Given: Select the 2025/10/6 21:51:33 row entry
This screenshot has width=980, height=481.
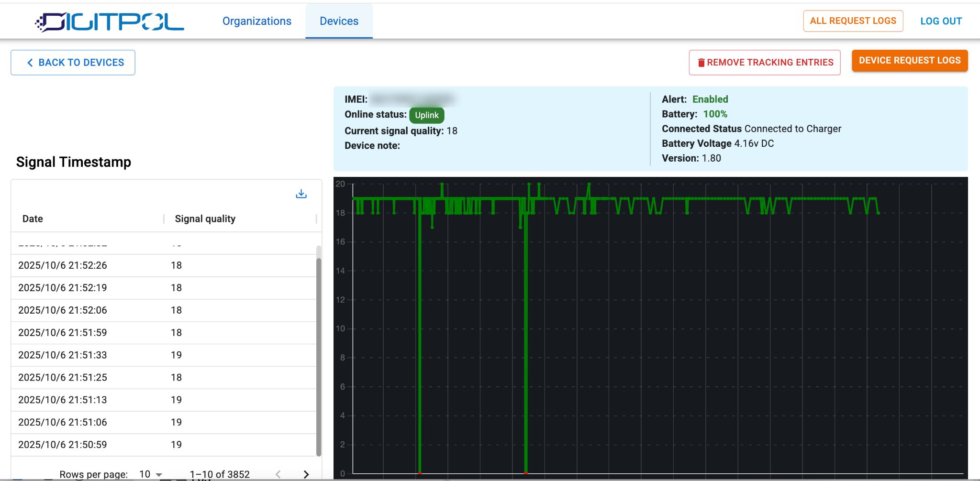Looking at the screenshot, I should [163, 355].
